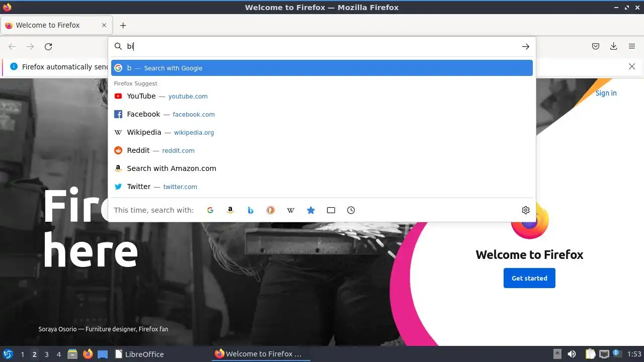Open a new tab with plus button
The height and width of the screenshot is (362, 644).
(123, 25)
